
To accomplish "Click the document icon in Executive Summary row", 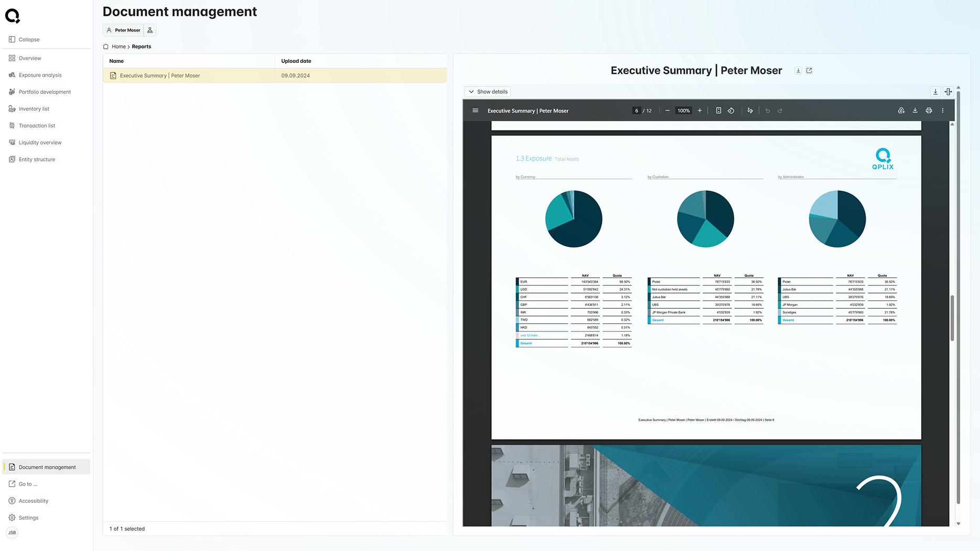I will click(x=113, y=75).
